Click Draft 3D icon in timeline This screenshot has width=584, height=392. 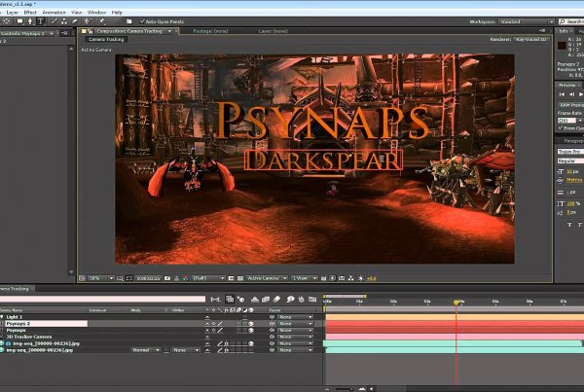click(x=241, y=300)
